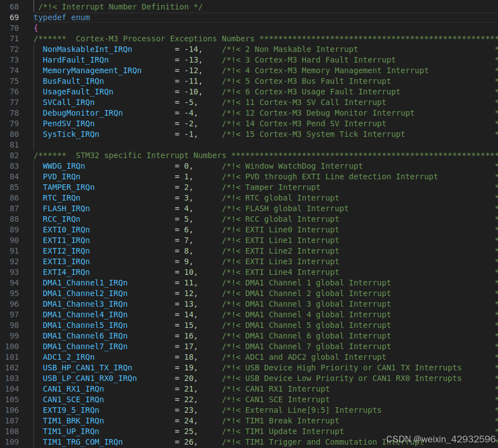Select MemoryManagement_IRQn identifier
Image resolution: width=498 pixels, height=448 pixels.
pos(92,70)
